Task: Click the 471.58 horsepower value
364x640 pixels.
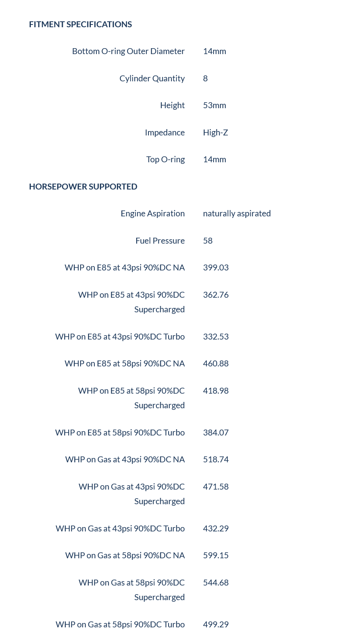Action: coord(216,487)
